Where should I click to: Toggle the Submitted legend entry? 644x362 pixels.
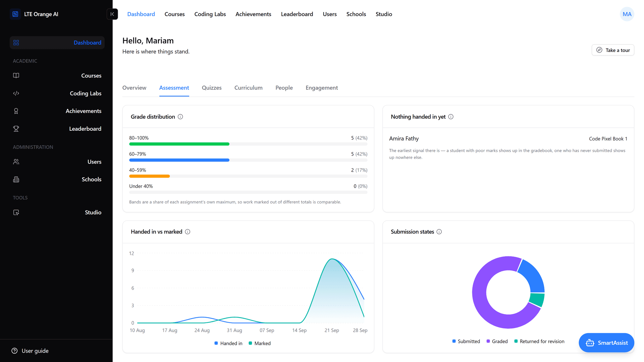466,341
